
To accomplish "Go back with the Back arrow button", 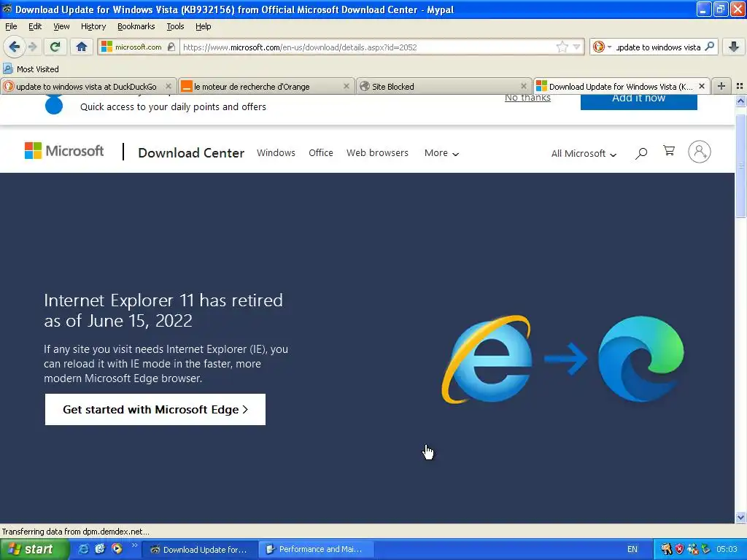I will (14, 47).
